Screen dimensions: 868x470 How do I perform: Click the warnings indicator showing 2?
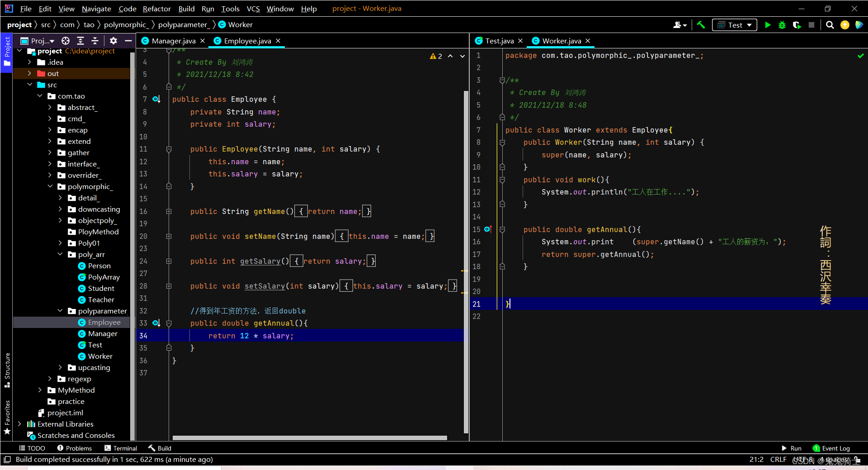(x=436, y=56)
